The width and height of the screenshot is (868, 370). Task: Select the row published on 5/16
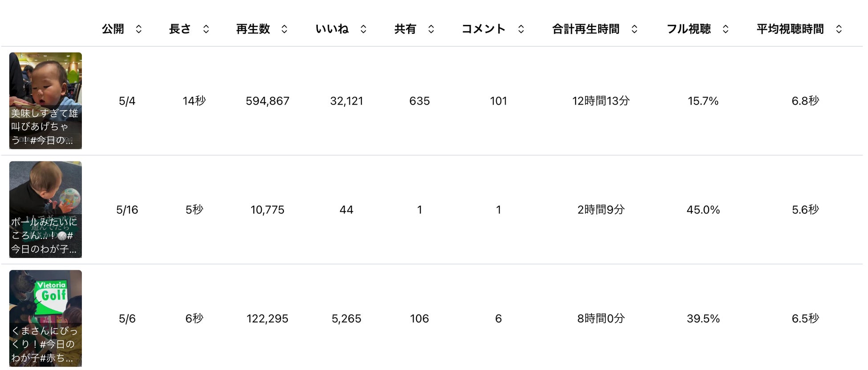127,210
